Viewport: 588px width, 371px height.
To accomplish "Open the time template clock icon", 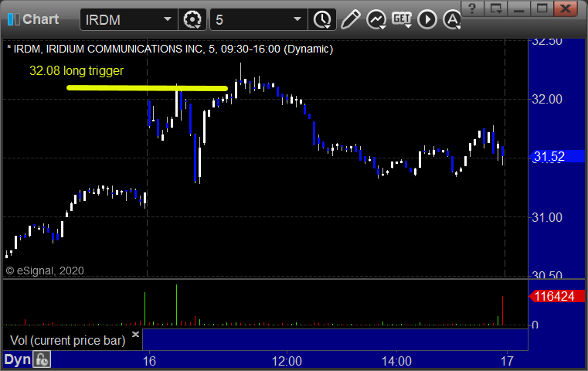I will coord(322,19).
